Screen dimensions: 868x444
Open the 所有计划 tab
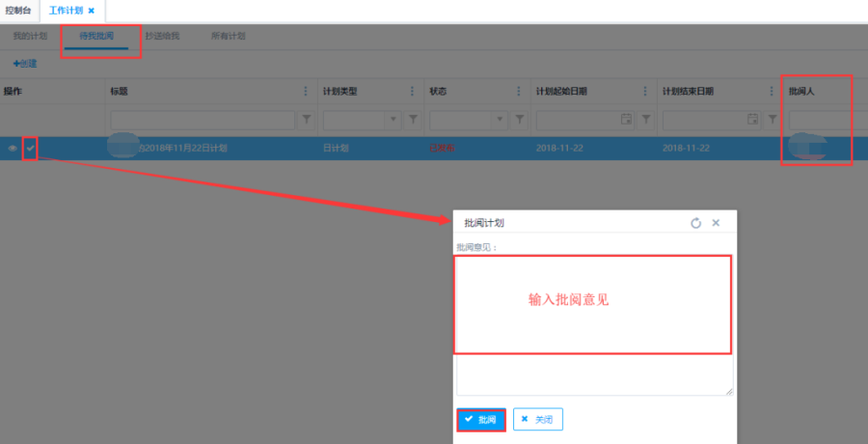(228, 36)
